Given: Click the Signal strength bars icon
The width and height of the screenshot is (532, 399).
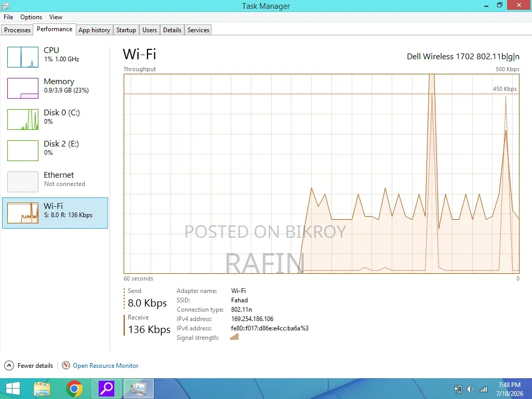Looking at the screenshot, I should pos(234,337).
